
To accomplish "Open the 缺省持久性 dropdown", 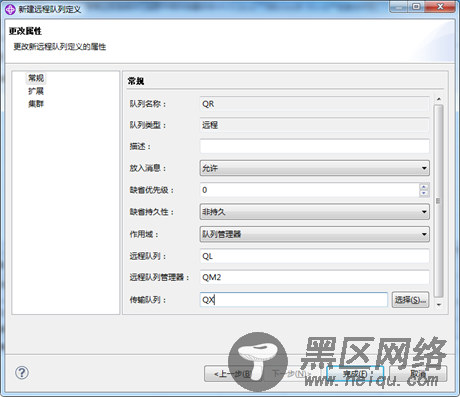I will click(314, 212).
